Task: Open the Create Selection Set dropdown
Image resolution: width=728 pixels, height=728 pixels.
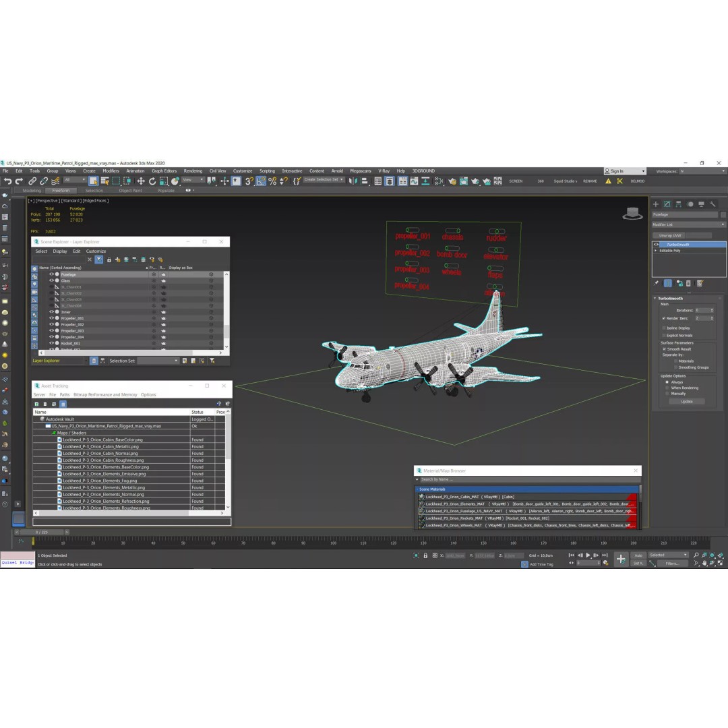Action: point(324,180)
